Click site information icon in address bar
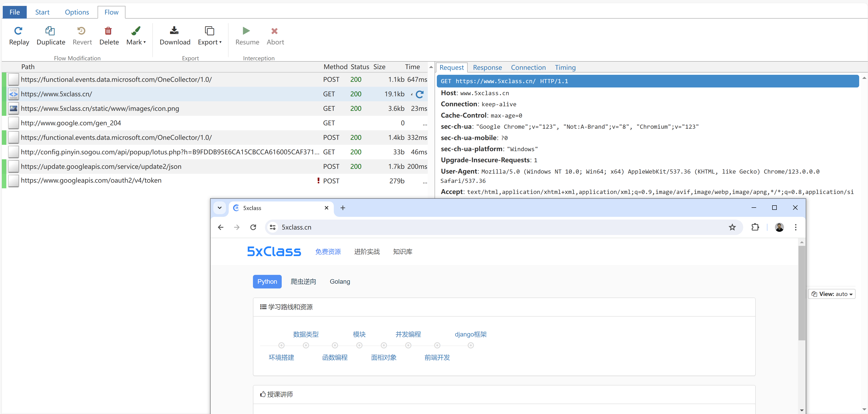868x414 pixels. coord(273,227)
